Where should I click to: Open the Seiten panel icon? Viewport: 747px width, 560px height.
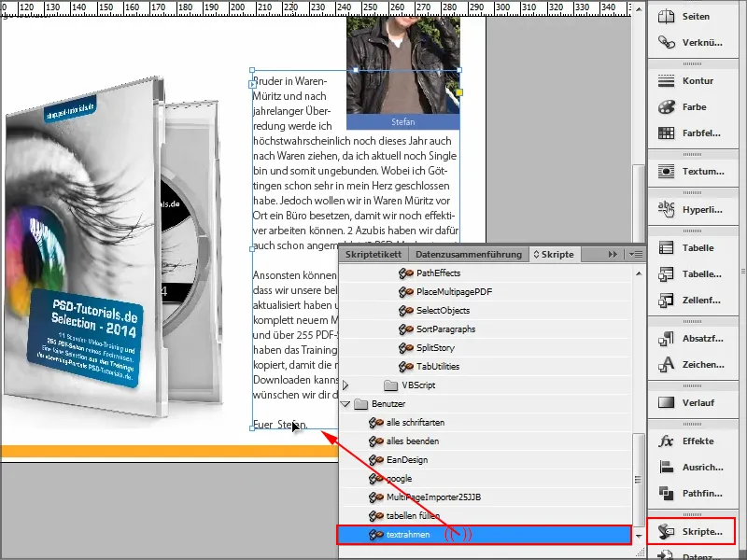(666, 17)
